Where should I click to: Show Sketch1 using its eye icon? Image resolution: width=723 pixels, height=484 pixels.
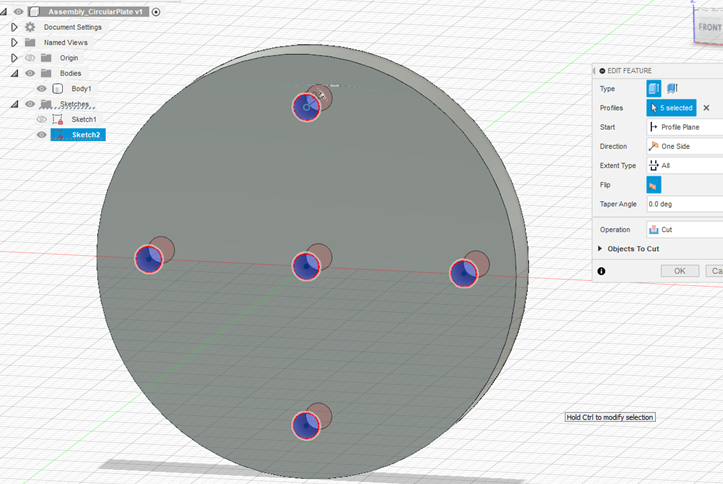click(42, 119)
